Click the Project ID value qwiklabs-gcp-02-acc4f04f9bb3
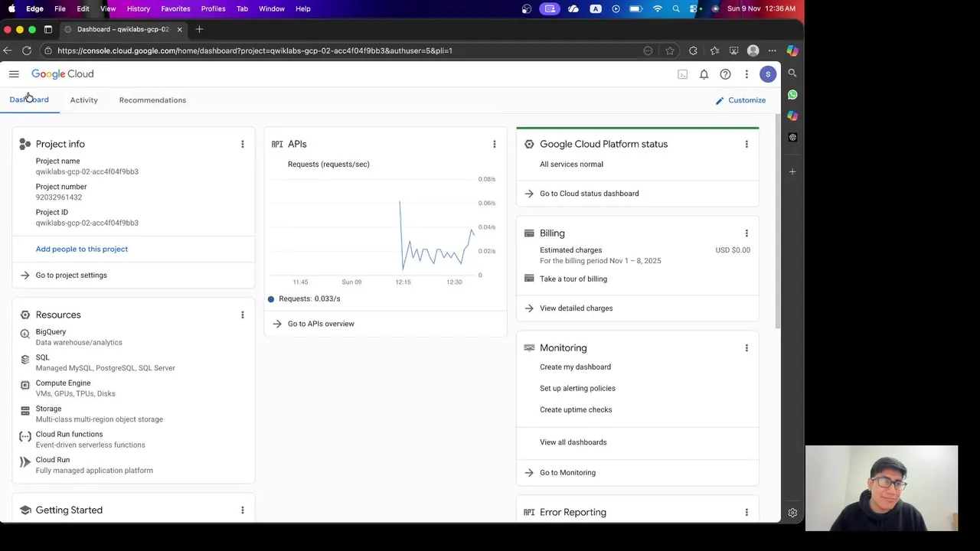The image size is (980, 551). pyautogui.click(x=87, y=223)
